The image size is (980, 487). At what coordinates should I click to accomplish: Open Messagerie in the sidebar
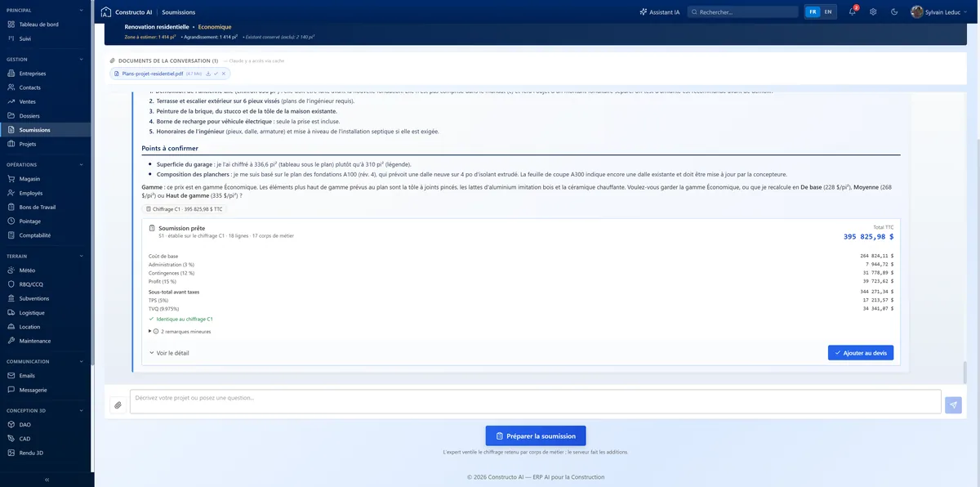pos(46,390)
